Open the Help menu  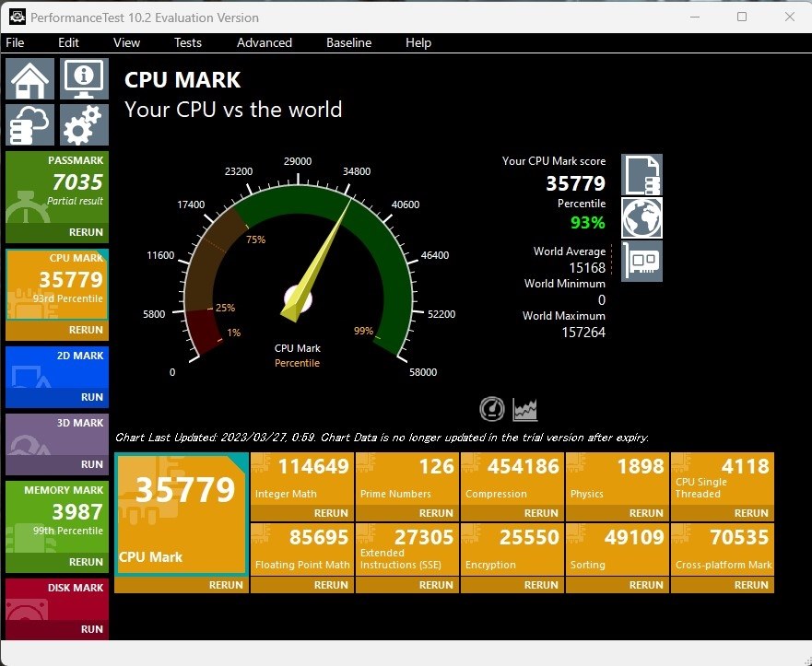coord(418,42)
